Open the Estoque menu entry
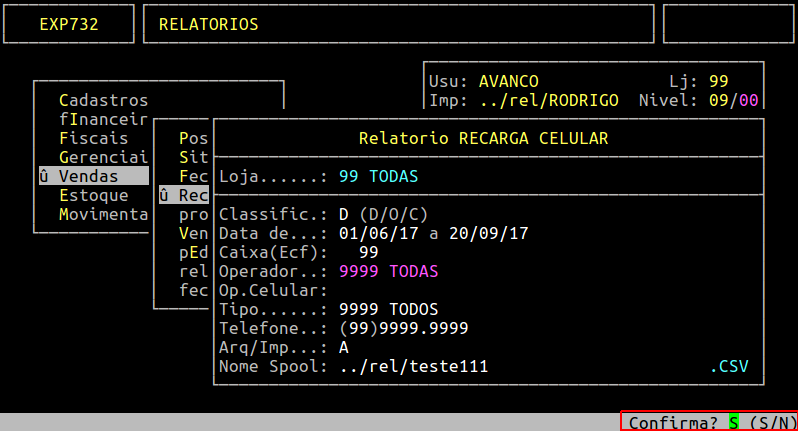The height and width of the screenshot is (431, 798). [x=93, y=195]
